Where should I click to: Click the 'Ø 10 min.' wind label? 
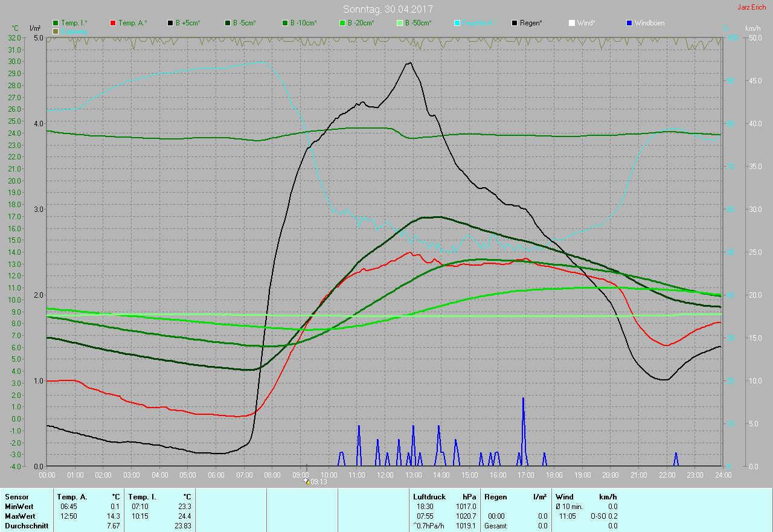(x=569, y=506)
